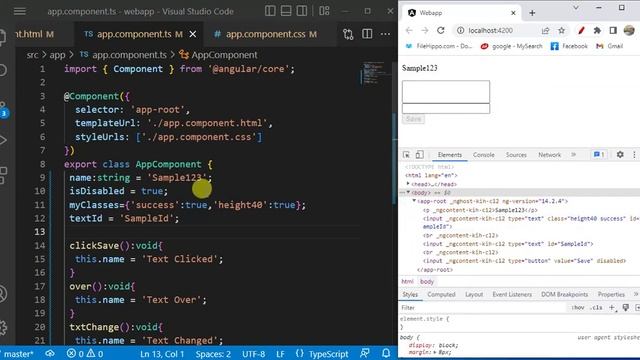
Task: Click Ln 13, Col 1 status item
Action: tap(162, 354)
